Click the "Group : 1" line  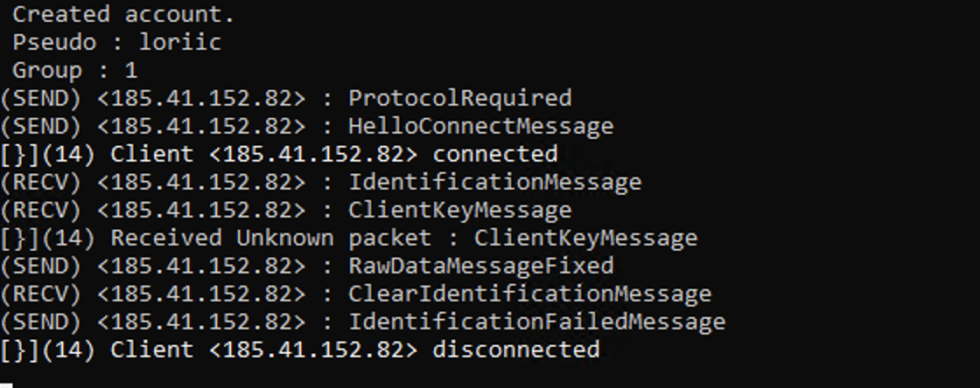(x=75, y=71)
